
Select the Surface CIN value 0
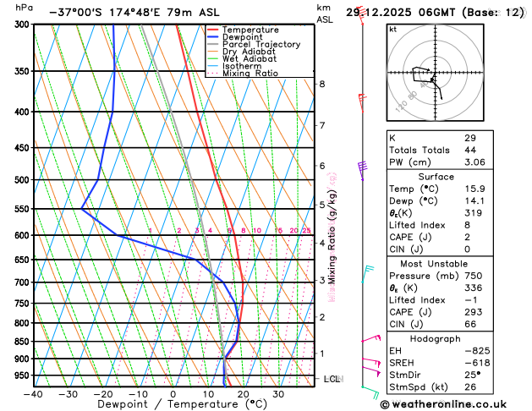point(468,249)
